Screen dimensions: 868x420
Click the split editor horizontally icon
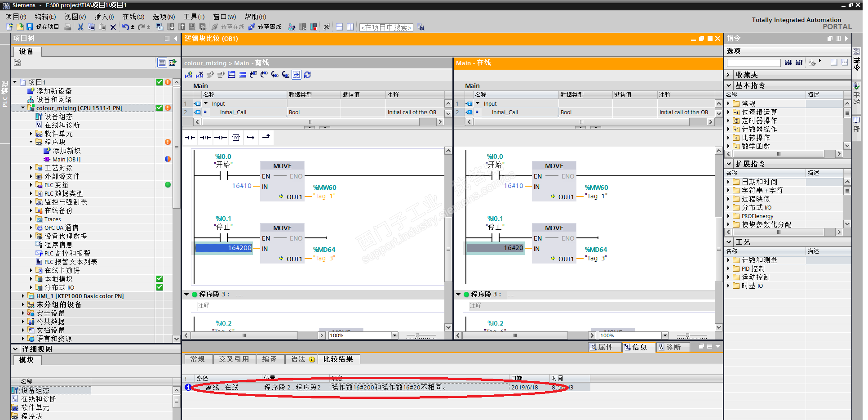[x=339, y=27]
